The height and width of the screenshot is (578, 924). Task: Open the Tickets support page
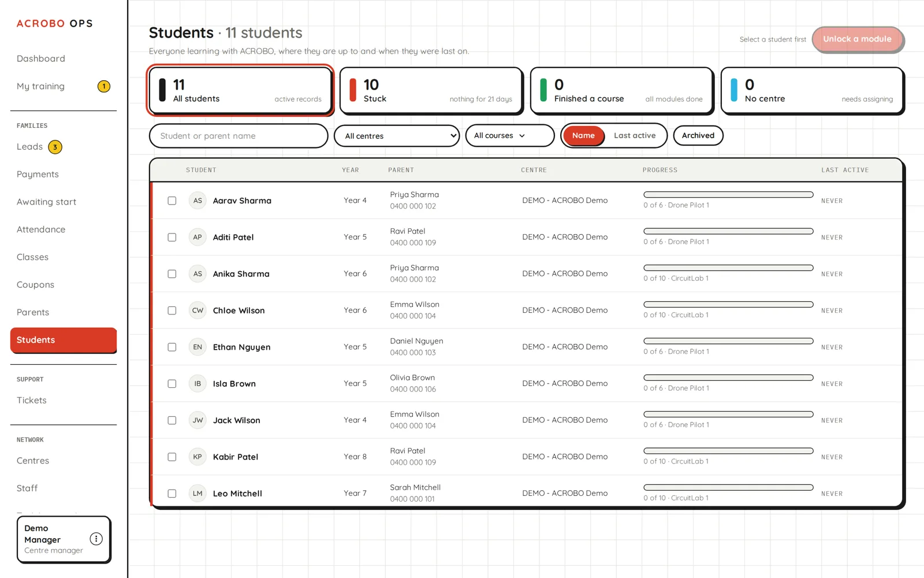(32, 400)
